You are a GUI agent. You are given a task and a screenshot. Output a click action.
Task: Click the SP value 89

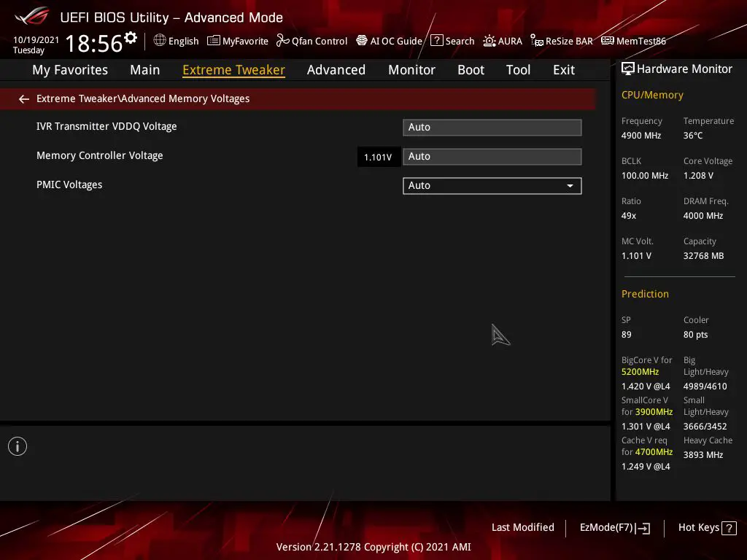coord(627,334)
